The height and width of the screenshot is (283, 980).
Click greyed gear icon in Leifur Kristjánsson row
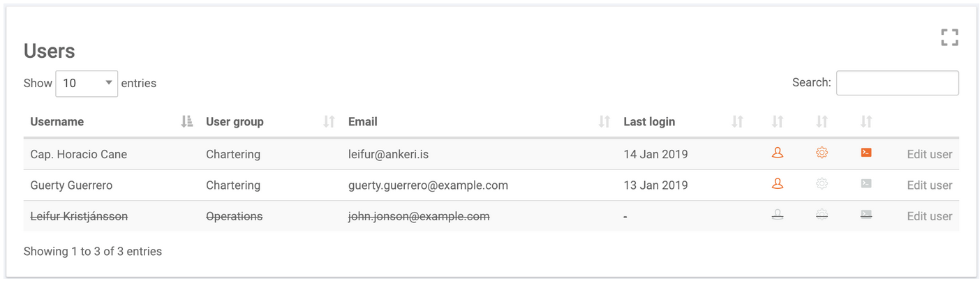[822, 215]
